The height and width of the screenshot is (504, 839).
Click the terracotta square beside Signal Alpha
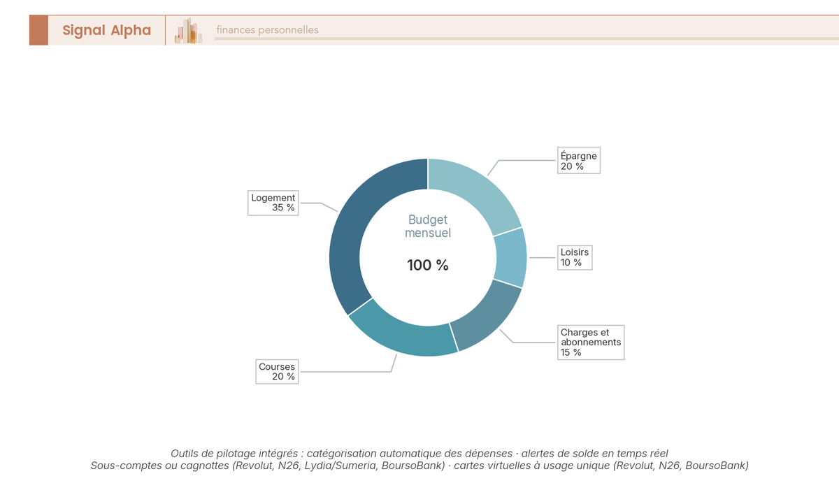(x=38, y=30)
